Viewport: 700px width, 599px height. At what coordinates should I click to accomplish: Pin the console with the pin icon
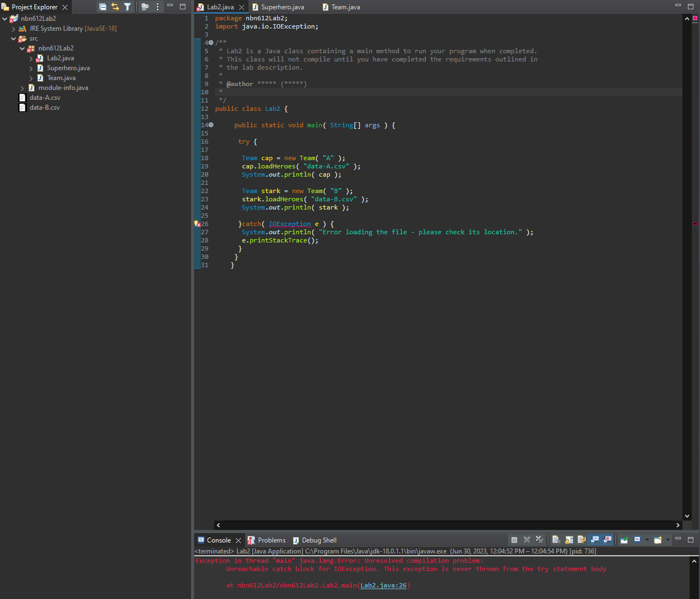point(624,540)
